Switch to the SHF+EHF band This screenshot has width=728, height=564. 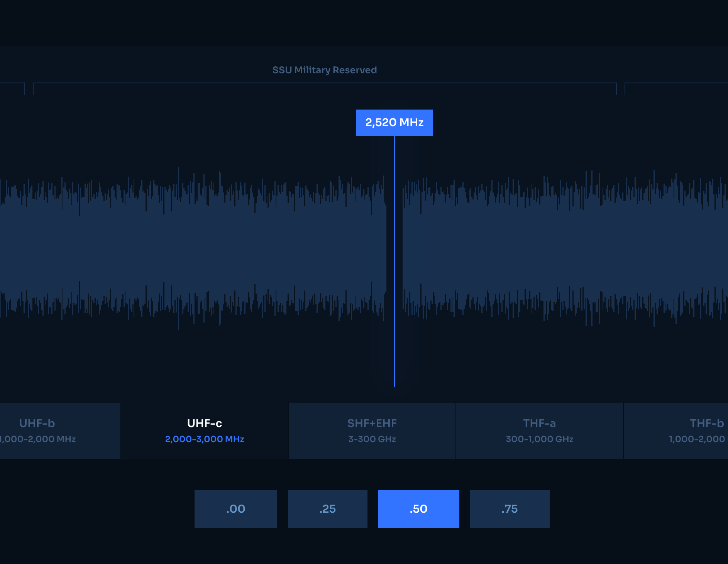[372, 430]
